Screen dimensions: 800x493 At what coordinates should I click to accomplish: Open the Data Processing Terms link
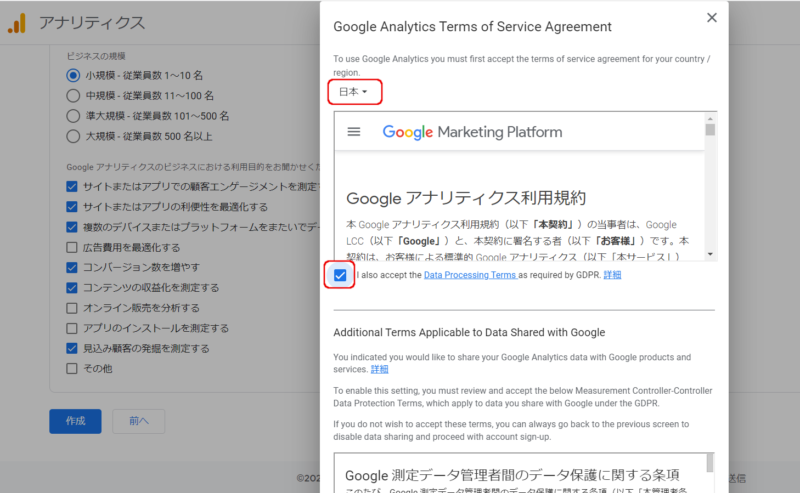click(x=470, y=275)
